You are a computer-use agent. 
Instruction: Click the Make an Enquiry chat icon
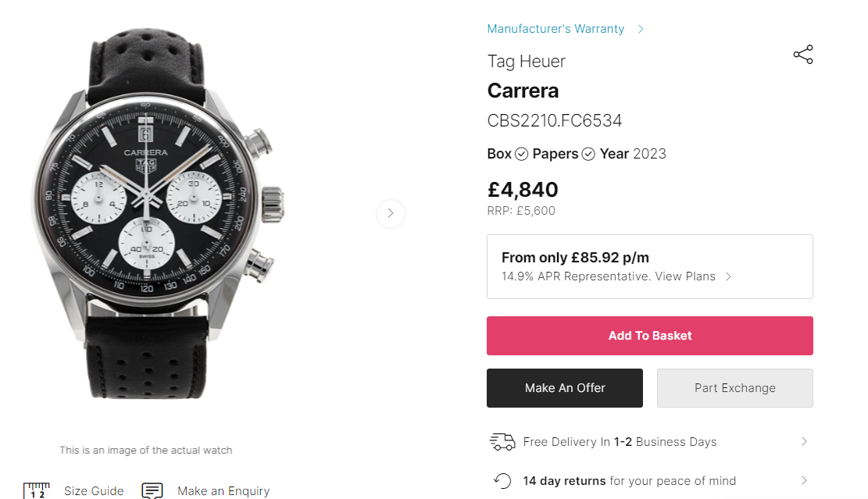(x=152, y=490)
